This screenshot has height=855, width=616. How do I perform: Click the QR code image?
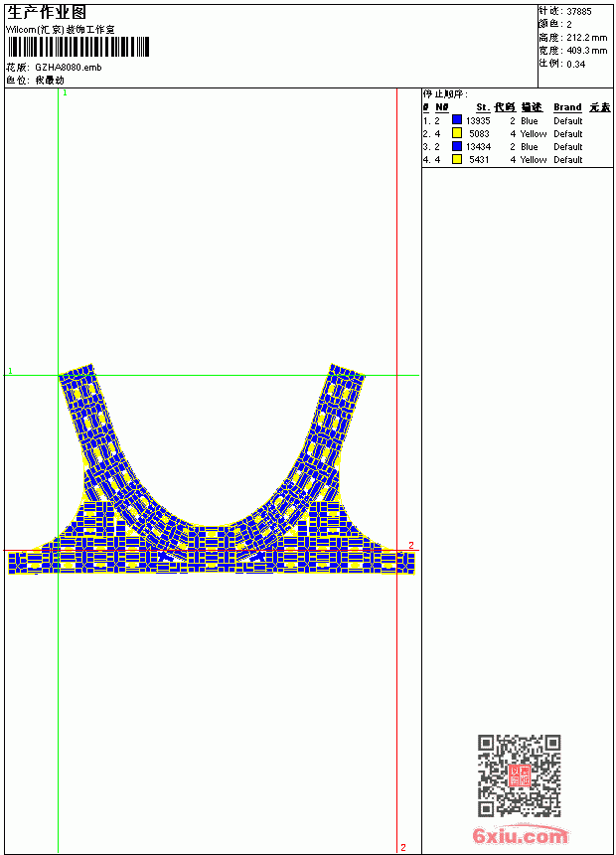pyautogui.click(x=520, y=775)
